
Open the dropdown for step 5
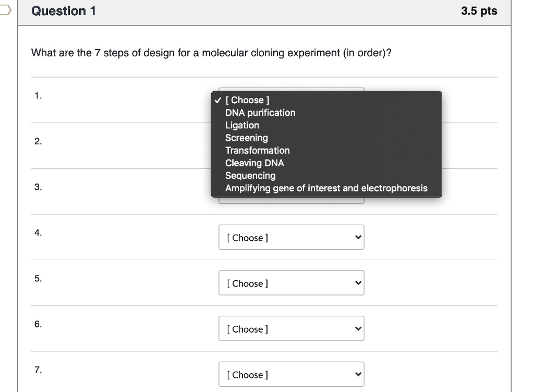(291, 283)
